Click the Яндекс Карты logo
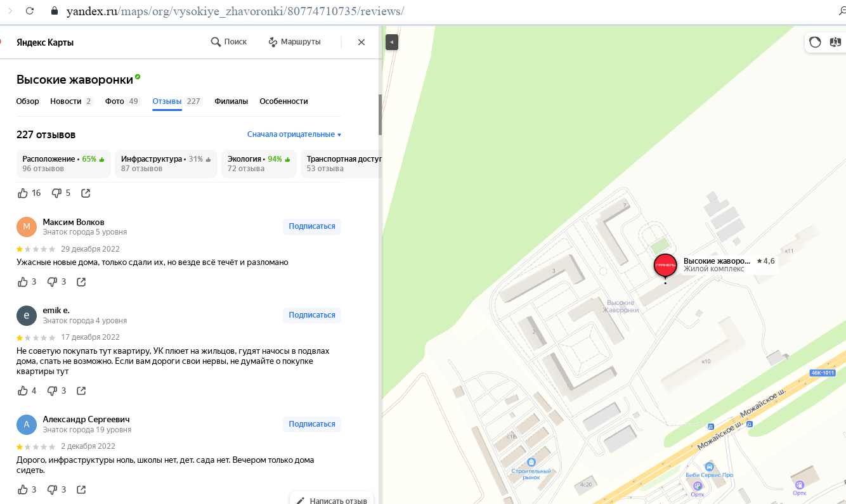 click(45, 42)
